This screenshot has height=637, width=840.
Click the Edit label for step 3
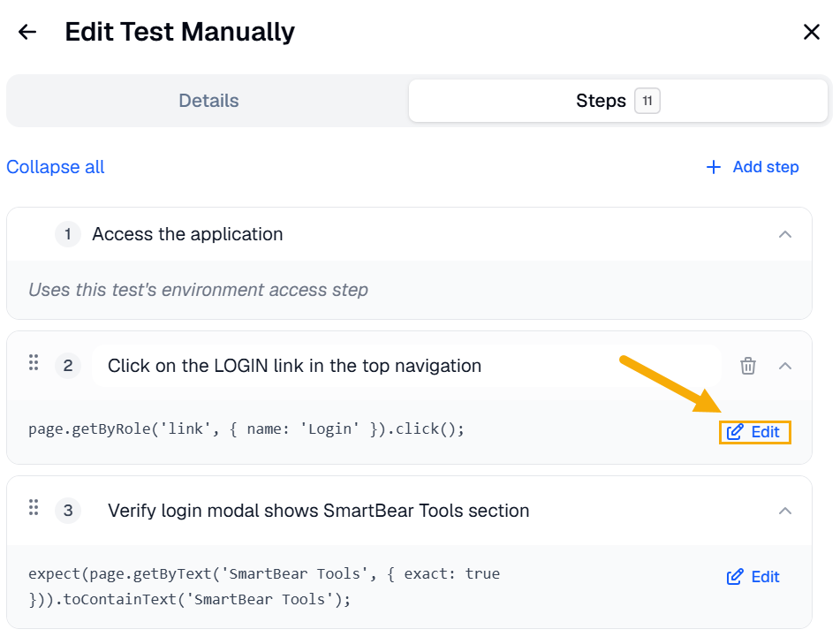tap(765, 577)
